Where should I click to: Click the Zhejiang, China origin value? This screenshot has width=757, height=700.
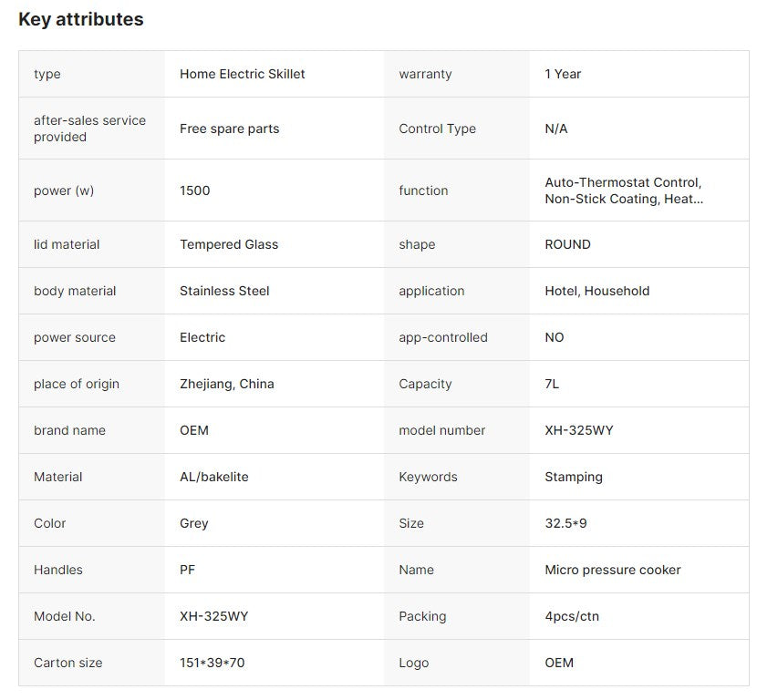[x=227, y=384]
